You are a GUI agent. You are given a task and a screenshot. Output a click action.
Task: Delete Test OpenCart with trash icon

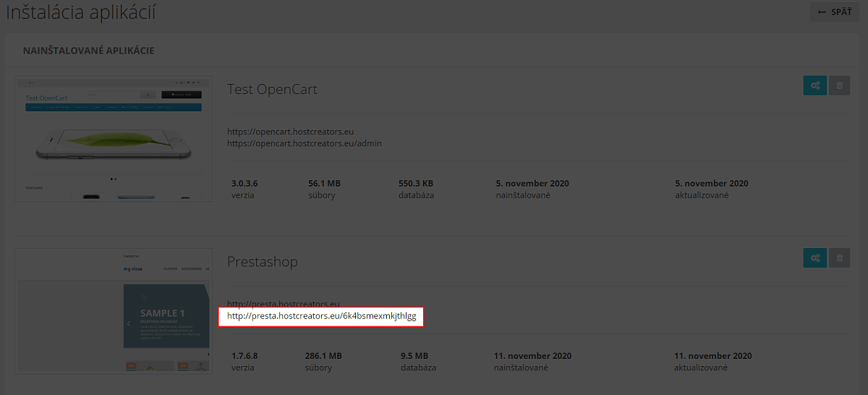click(840, 86)
